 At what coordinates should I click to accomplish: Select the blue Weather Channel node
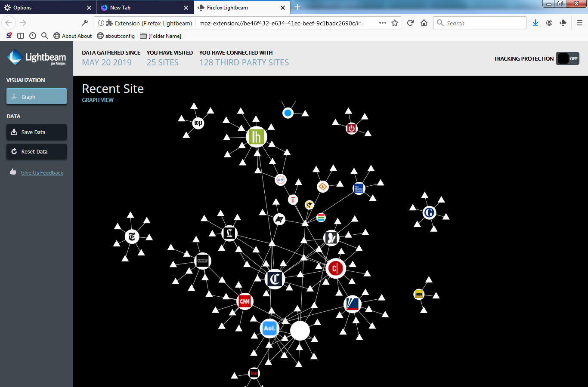(359, 188)
